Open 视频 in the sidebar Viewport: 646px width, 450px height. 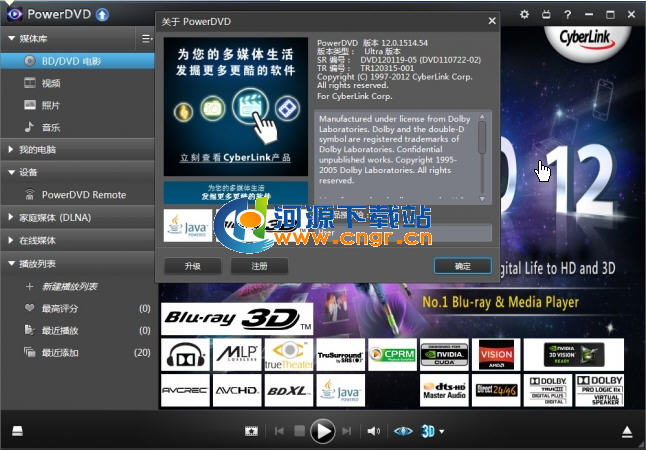pos(50,83)
